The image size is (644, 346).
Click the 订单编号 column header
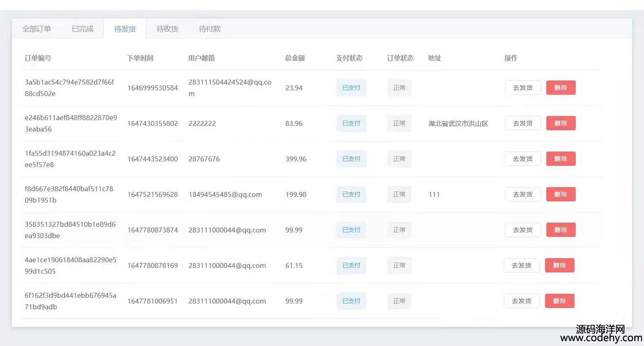click(38, 58)
